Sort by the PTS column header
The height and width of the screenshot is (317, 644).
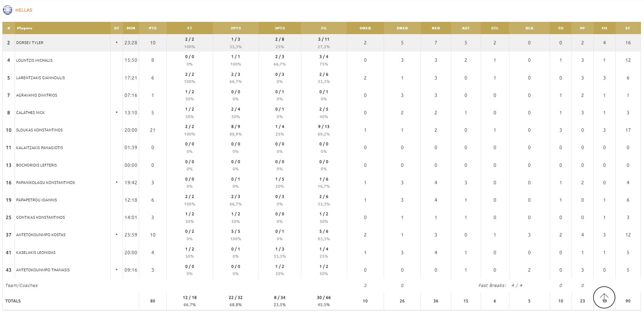[x=153, y=28]
